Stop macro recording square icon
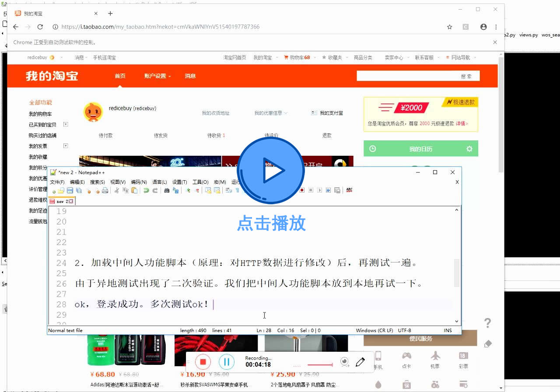The image size is (560, 392). click(x=311, y=190)
